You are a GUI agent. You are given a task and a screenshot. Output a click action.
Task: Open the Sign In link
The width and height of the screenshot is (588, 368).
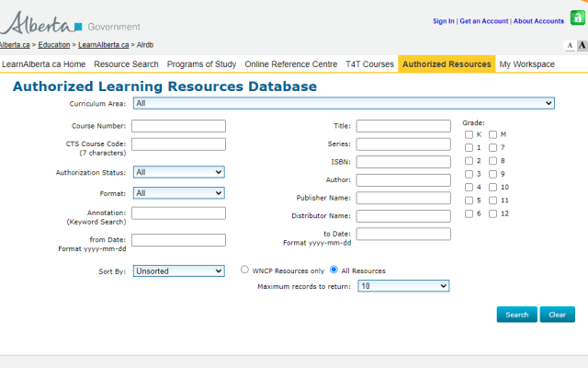[x=443, y=21]
